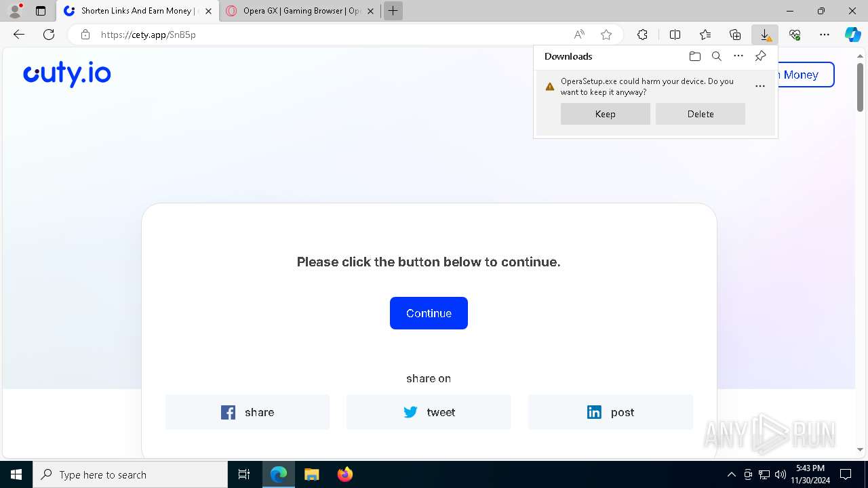Pin the Downloads panel
The width and height of the screenshot is (868, 488).
click(x=760, y=56)
